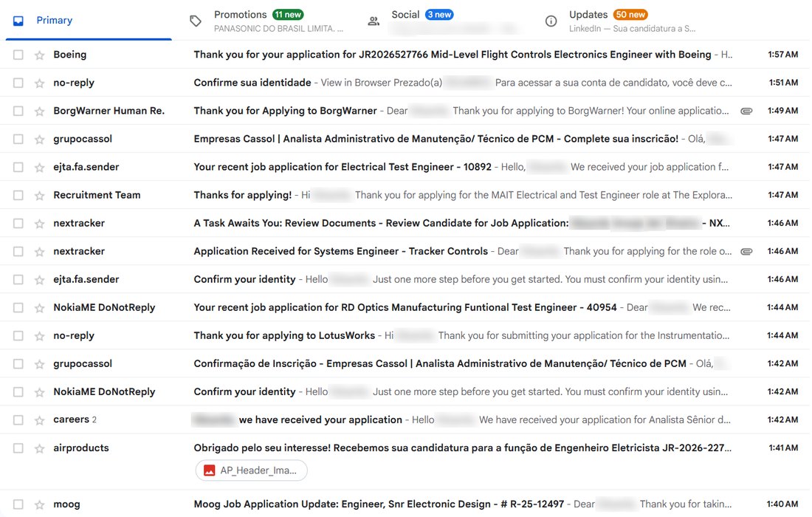Select the nextracker 'A Task Awaits You' checkbox
Image resolution: width=812 pixels, height=517 pixels.
point(18,223)
